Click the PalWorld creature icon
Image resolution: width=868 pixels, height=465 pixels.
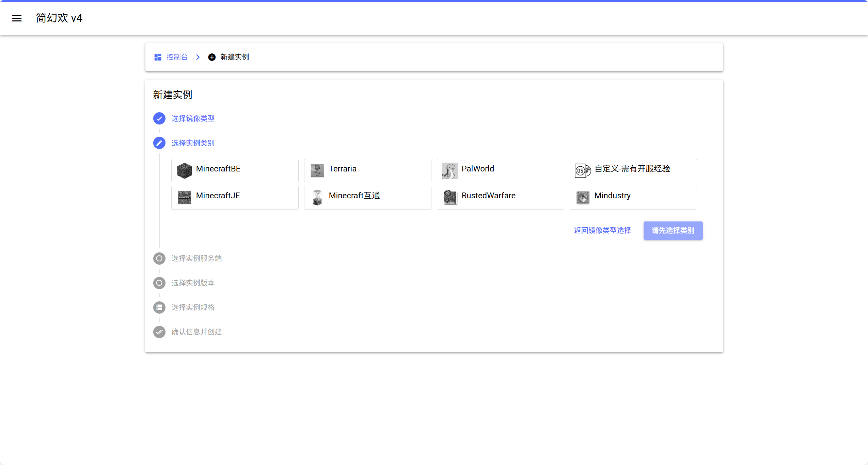point(450,170)
